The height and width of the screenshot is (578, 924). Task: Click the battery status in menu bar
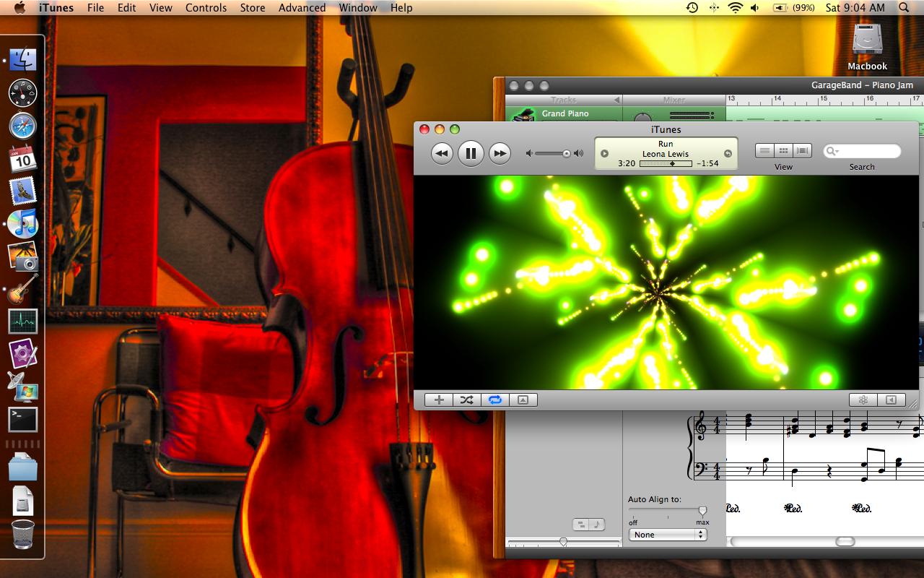coord(793,8)
